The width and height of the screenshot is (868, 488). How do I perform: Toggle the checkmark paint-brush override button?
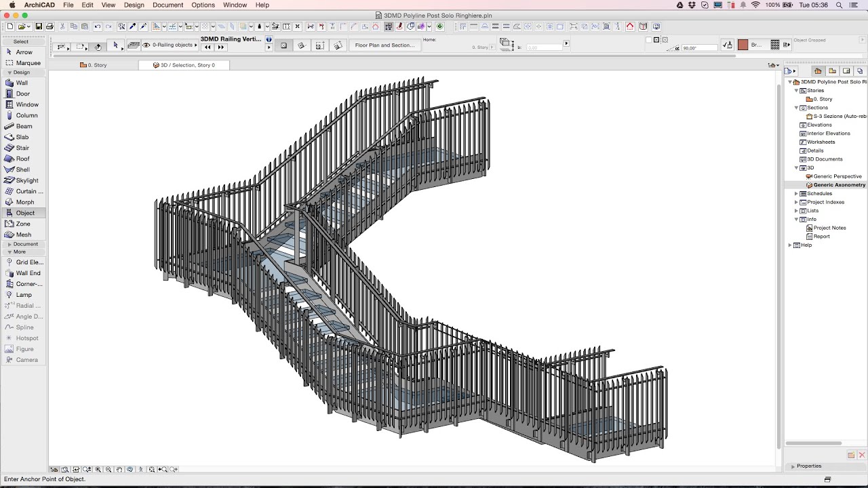click(728, 45)
